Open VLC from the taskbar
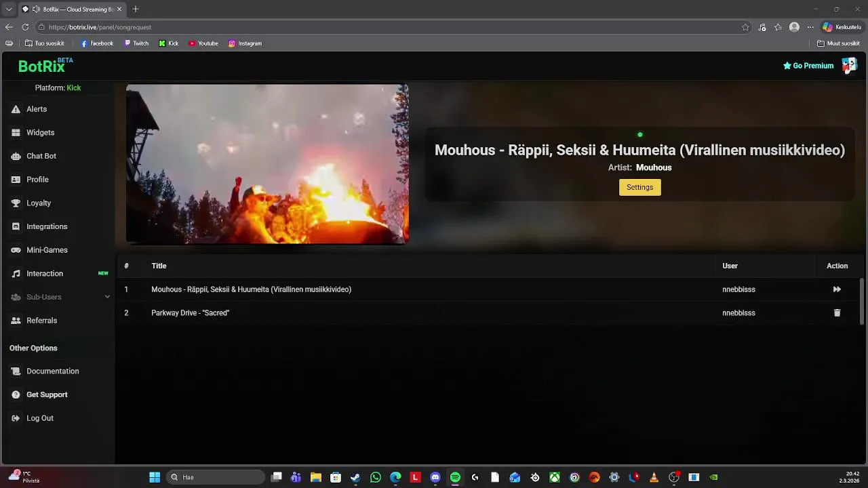Screen dimensions: 868x488 pos(654,477)
